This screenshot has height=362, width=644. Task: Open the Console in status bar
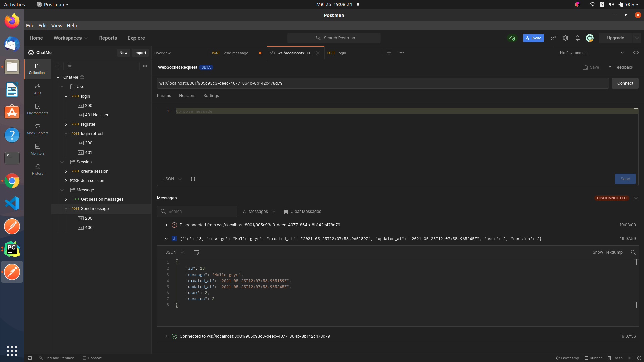92,358
